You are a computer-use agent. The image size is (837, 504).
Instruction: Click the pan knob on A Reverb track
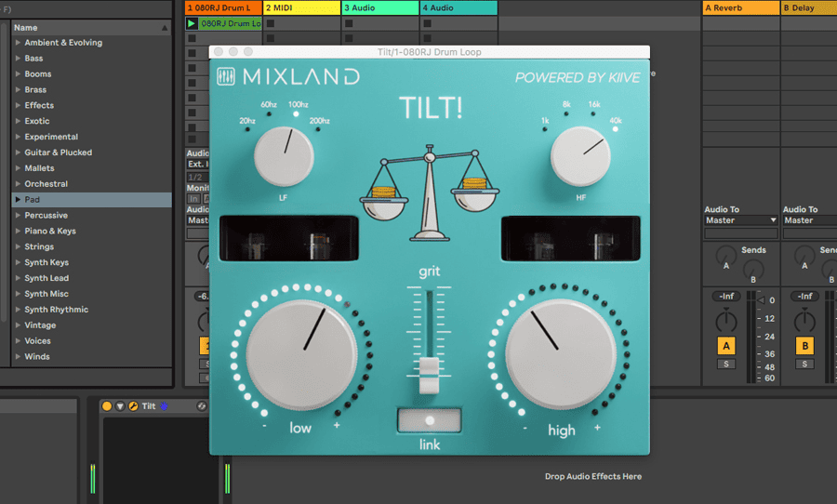[726, 322]
